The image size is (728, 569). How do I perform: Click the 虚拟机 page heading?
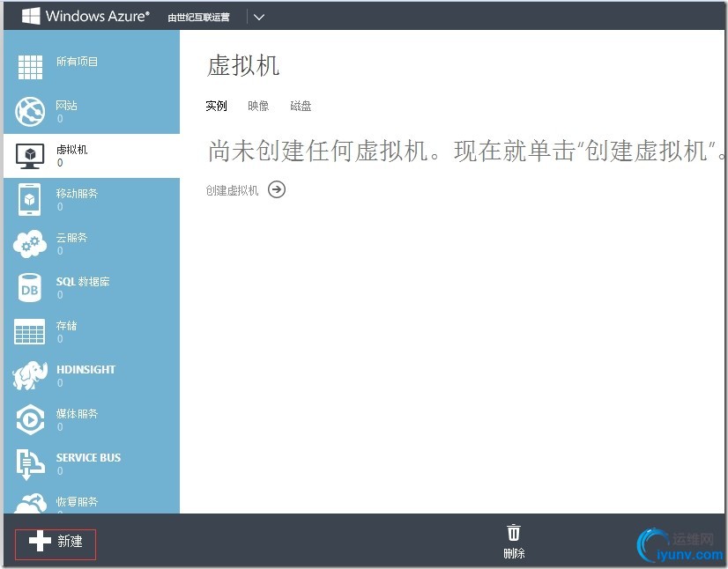(x=243, y=65)
